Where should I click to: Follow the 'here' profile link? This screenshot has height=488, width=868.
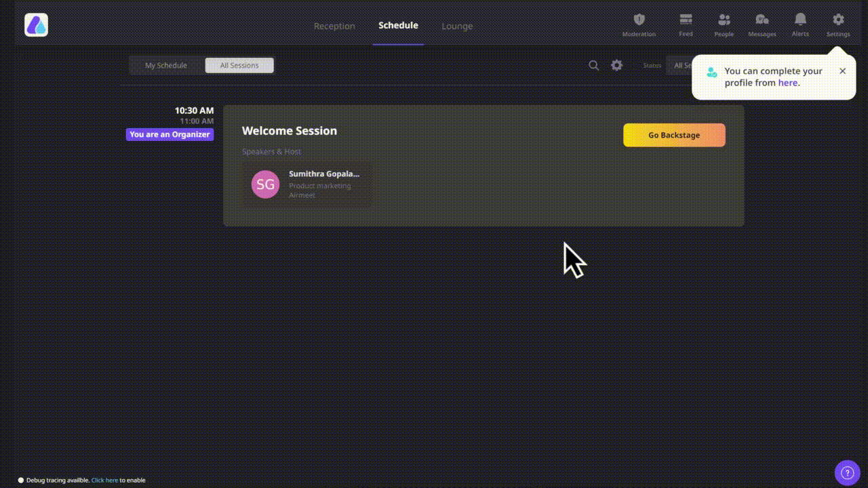(787, 83)
